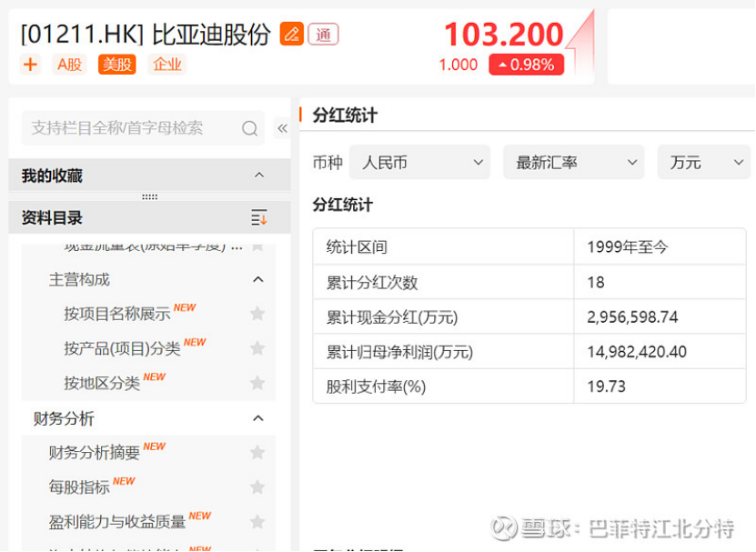This screenshot has width=756, height=552.
Task: Click the 累计归母净利润(万元) label
Action: click(x=399, y=352)
